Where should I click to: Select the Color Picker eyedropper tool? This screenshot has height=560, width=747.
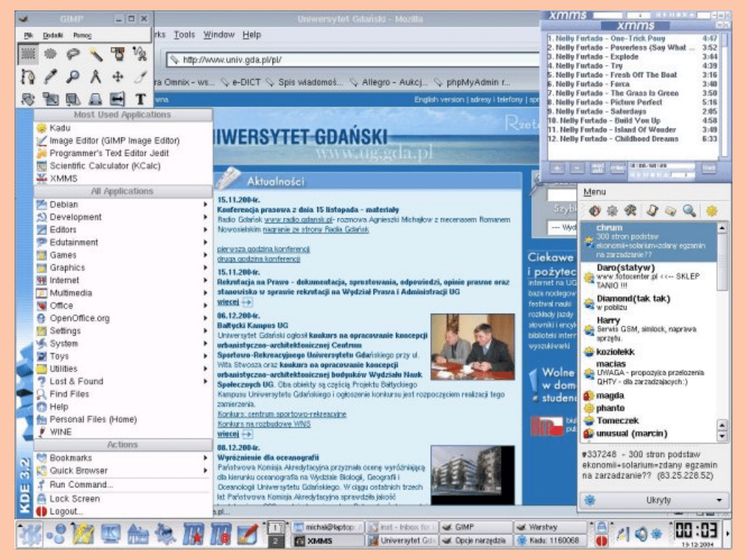coord(50,76)
